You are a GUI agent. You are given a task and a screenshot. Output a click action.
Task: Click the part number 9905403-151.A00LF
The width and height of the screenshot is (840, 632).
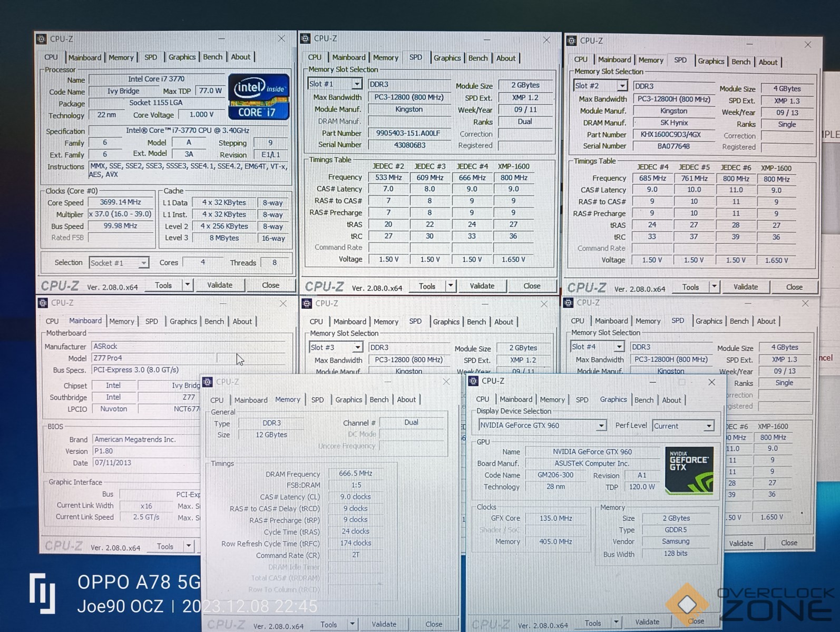(x=408, y=133)
